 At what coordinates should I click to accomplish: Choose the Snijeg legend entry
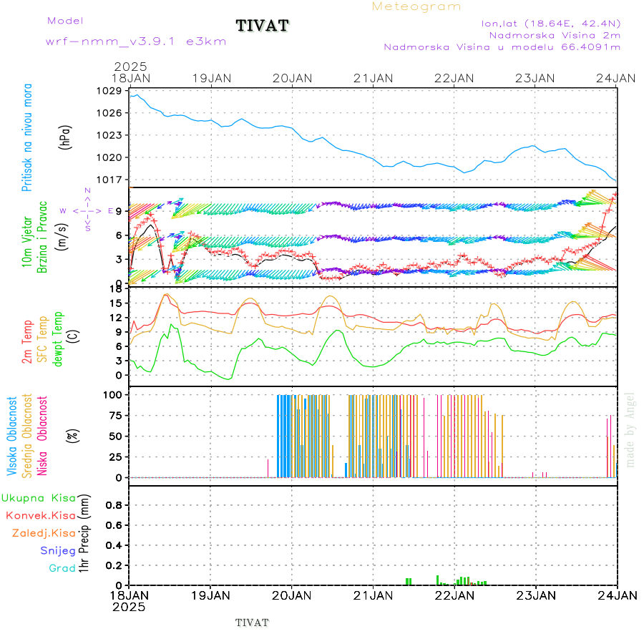point(58,551)
